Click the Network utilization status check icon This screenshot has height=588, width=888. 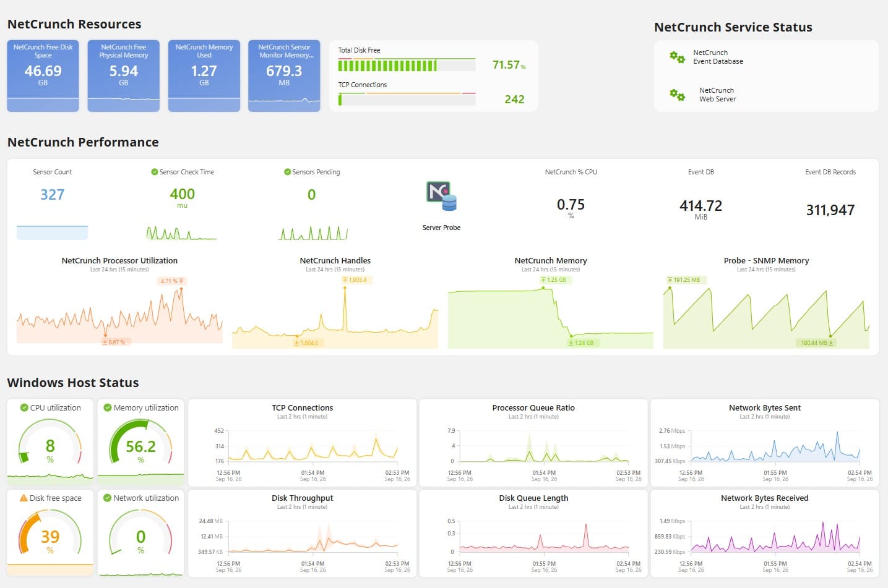point(108,498)
